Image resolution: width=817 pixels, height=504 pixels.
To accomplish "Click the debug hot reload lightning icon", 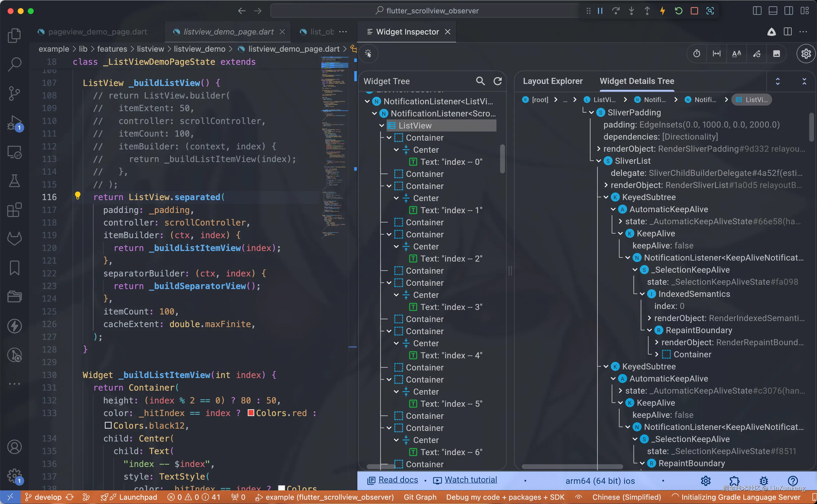I will [663, 11].
